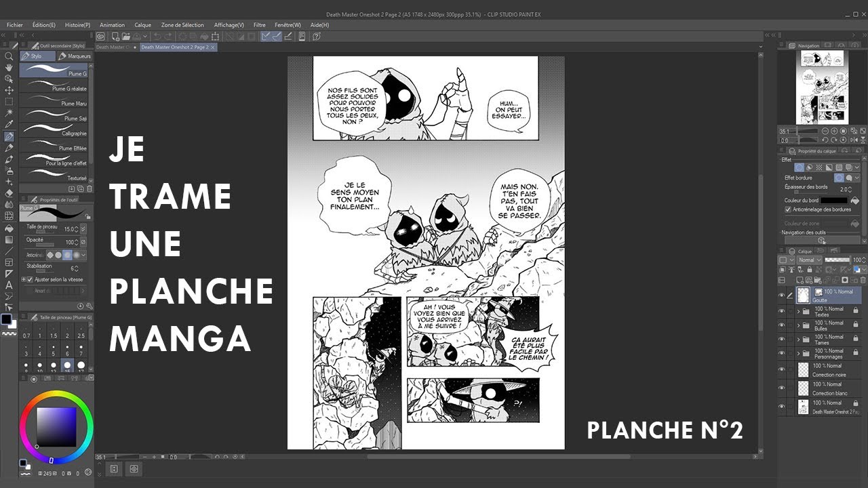Open the layer blending mode Normal dropdown

810,260
